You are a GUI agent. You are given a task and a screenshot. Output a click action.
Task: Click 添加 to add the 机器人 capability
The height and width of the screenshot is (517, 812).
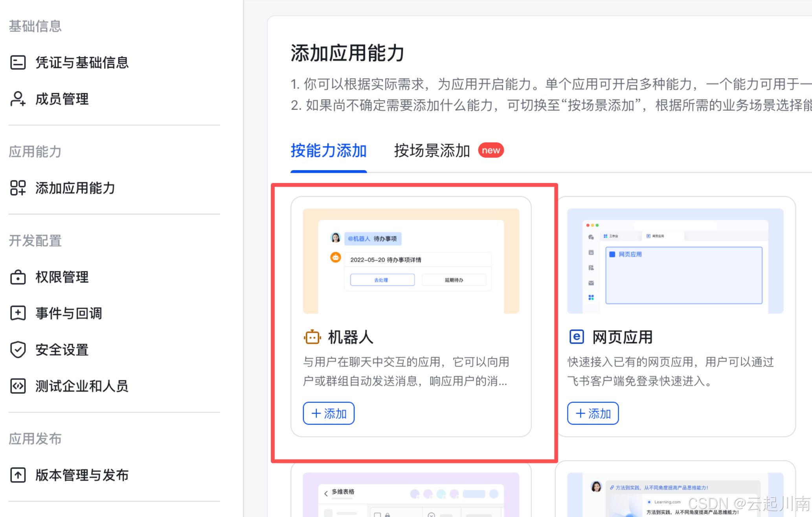coord(329,413)
